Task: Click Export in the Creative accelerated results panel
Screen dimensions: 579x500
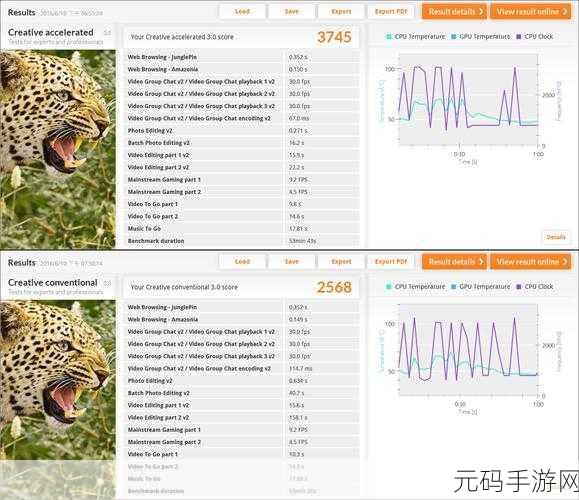Action: tap(341, 11)
